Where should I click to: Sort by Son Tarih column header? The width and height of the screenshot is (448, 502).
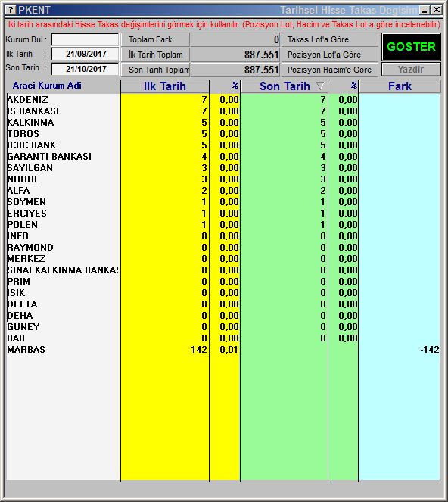point(285,86)
